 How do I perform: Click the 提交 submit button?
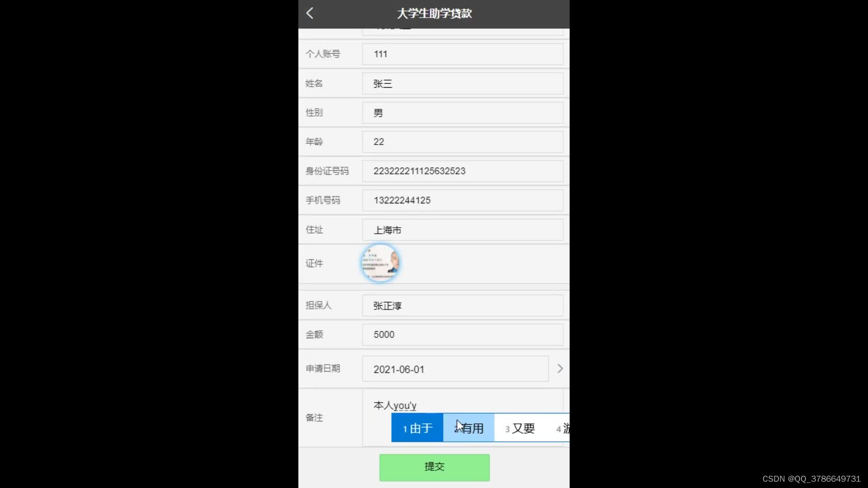point(434,467)
